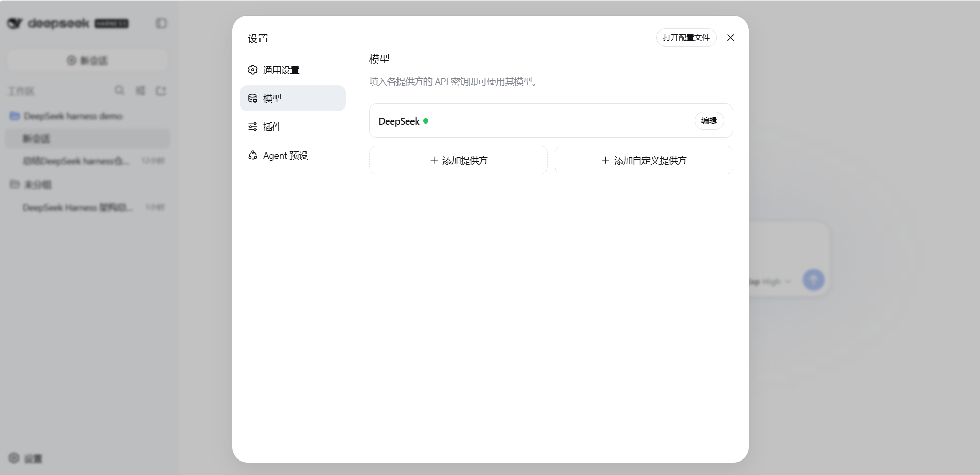
Task: Open the DeepSeek harness demo folder
Action: (87, 116)
